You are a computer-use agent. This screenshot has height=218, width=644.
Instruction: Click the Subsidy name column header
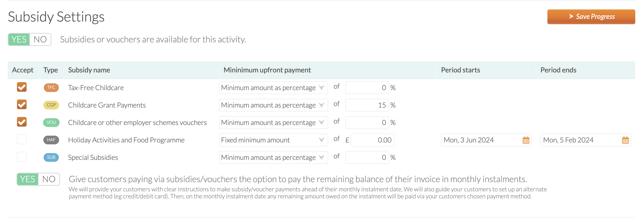[89, 70]
